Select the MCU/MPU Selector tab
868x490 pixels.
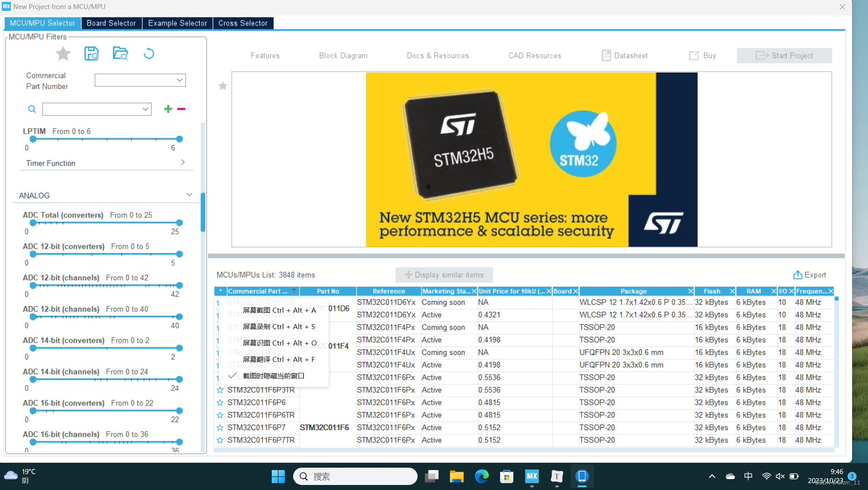coord(42,23)
